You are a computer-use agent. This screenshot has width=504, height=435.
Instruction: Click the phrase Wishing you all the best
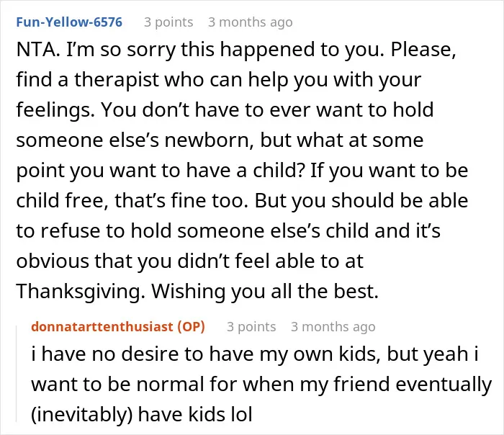(265, 292)
